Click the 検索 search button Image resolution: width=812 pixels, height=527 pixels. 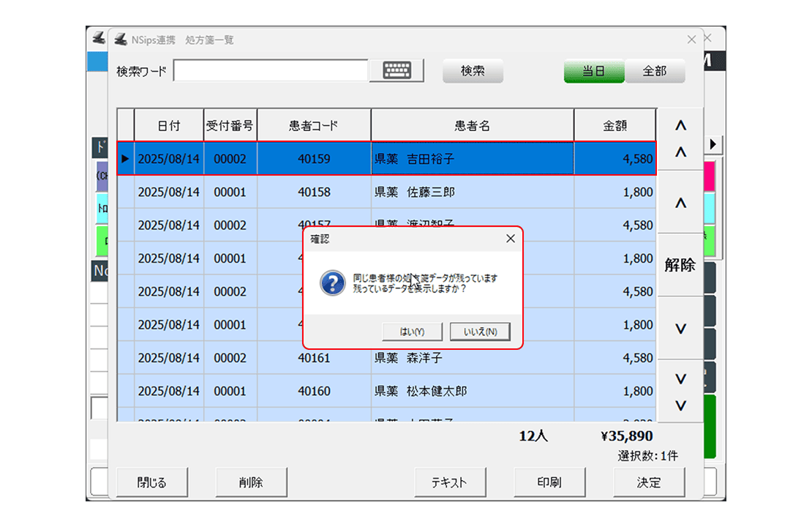[x=473, y=71]
